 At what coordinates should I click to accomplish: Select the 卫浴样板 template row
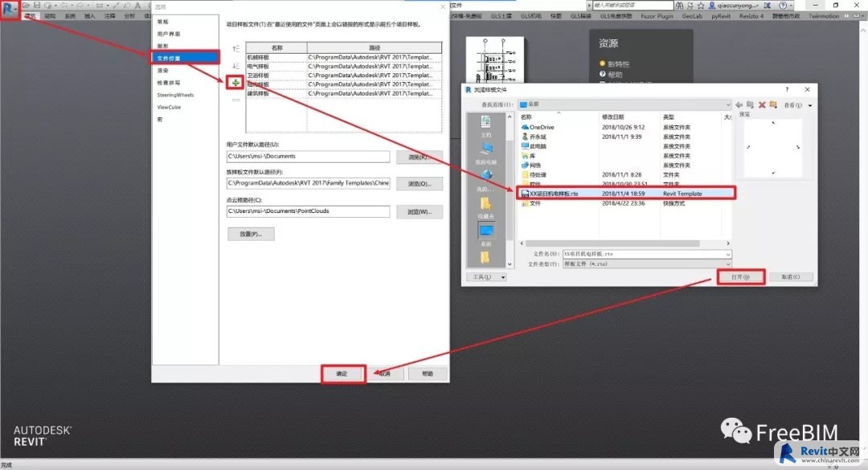pyautogui.click(x=344, y=76)
